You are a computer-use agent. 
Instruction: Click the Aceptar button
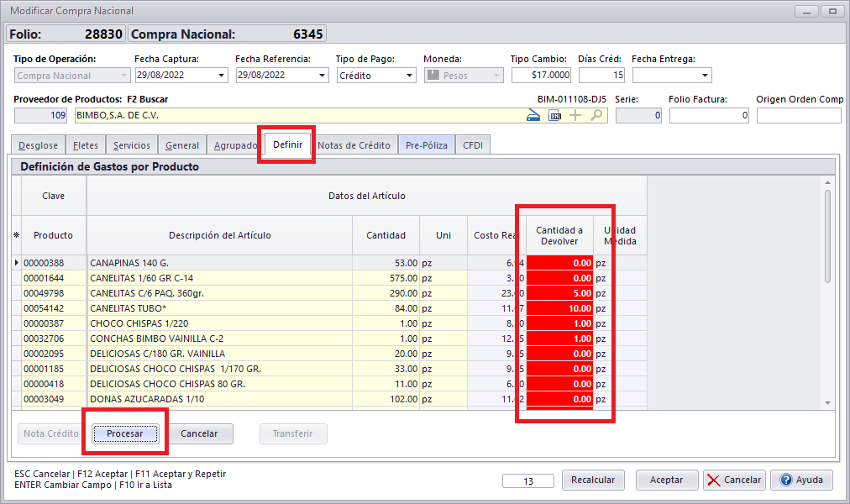pos(666,480)
